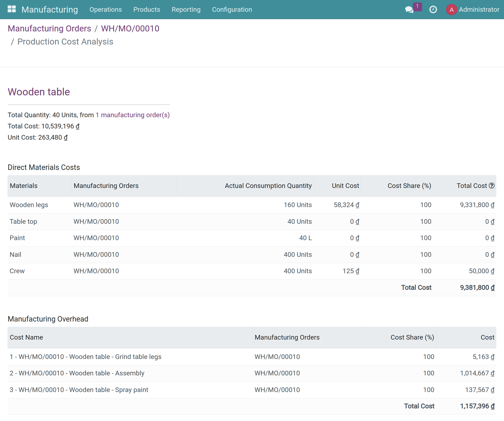
Task: Click the Paint material name
Action: tap(17, 238)
